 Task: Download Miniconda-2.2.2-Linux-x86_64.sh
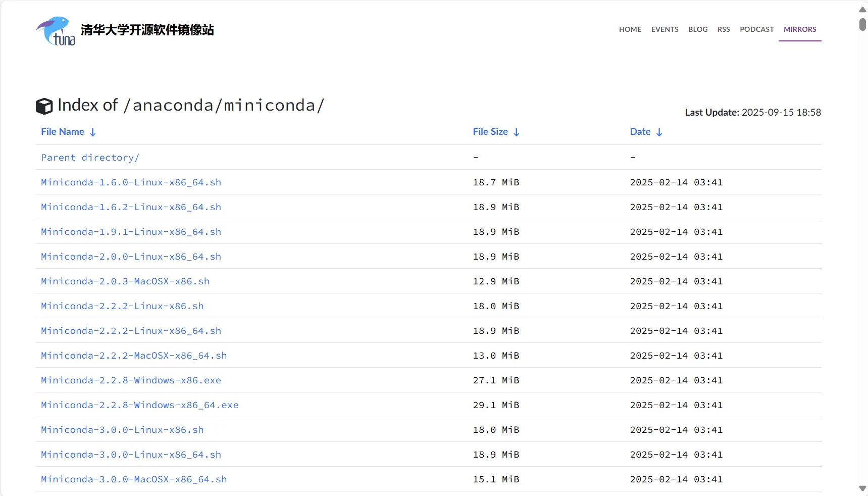click(131, 331)
